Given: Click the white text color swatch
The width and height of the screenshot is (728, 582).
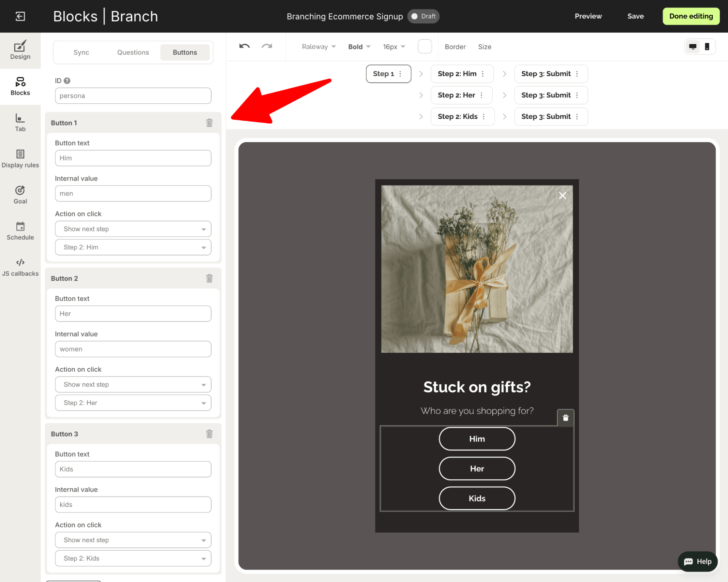Looking at the screenshot, I should click(x=425, y=47).
